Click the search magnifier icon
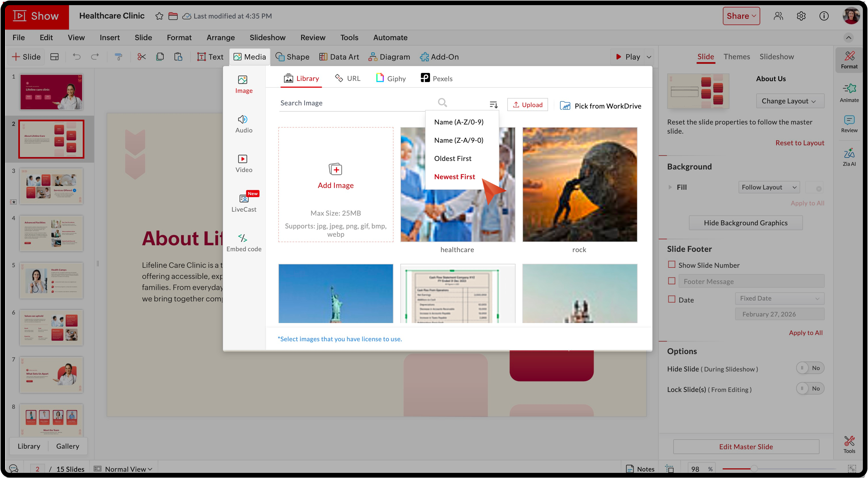This screenshot has height=478, width=868. (442, 102)
